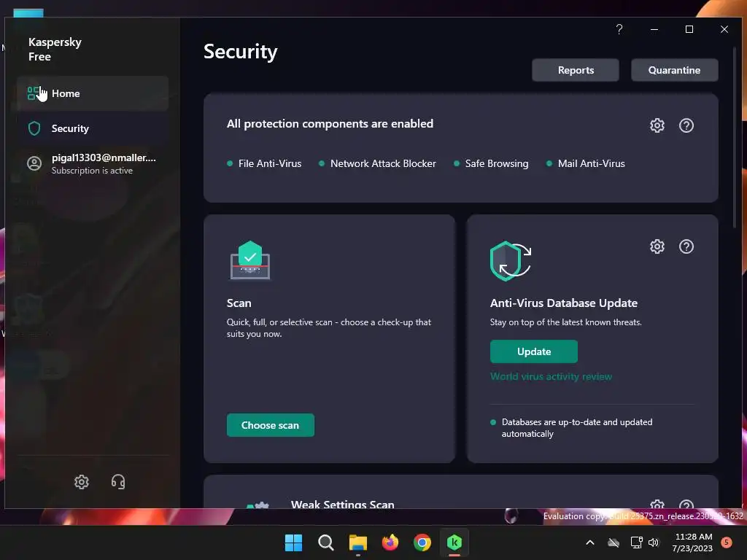Open settings via the sidebar gear icon
Viewport: 747px width, 560px height.
pyautogui.click(x=82, y=482)
